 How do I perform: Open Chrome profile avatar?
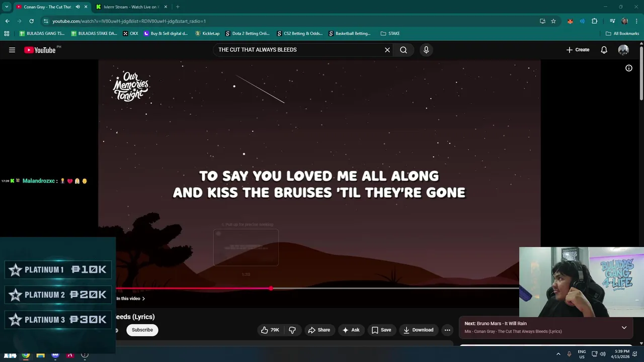pos(624,21)
